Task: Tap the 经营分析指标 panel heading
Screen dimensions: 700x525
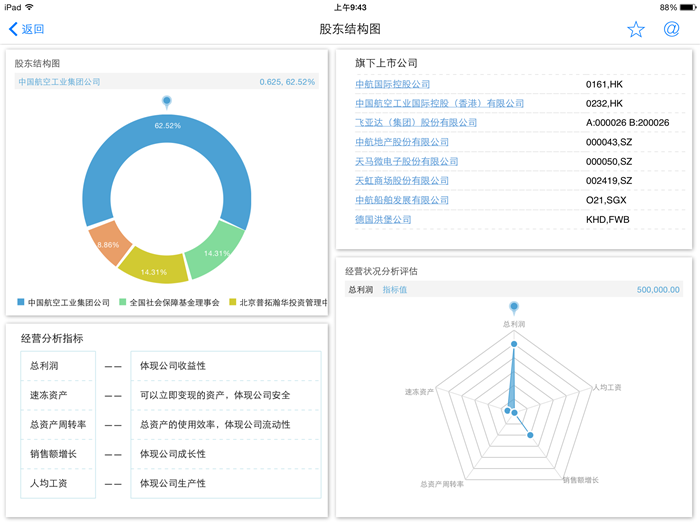Action: (52, 338)
